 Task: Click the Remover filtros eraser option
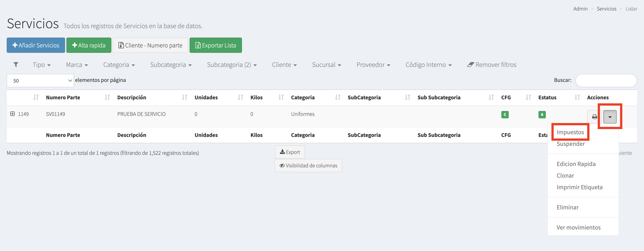[491, 65]
